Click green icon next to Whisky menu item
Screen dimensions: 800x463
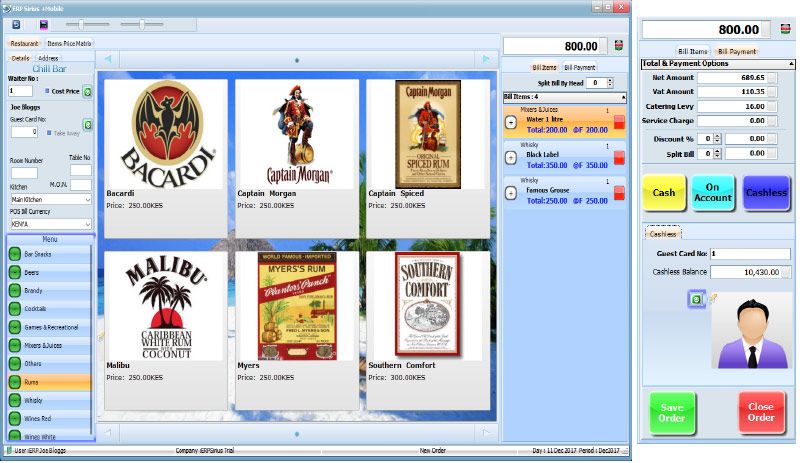click(15, 400)
